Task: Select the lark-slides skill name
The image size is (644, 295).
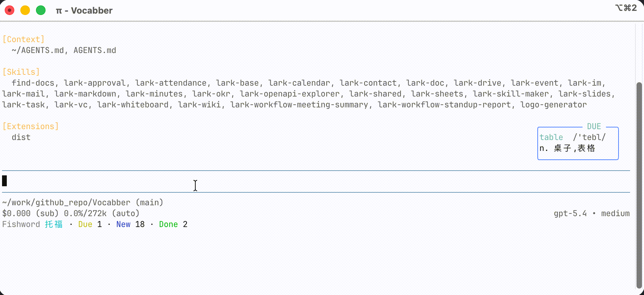Action: 585,94
